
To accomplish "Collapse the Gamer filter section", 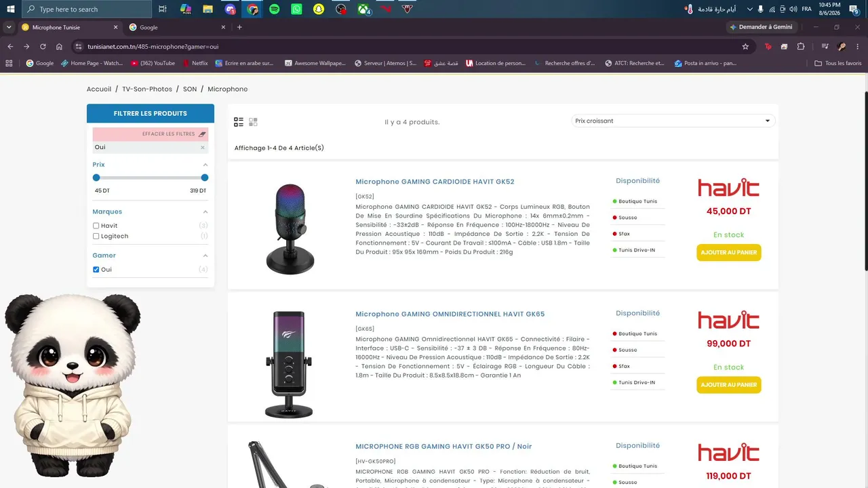I will point(205,256).
